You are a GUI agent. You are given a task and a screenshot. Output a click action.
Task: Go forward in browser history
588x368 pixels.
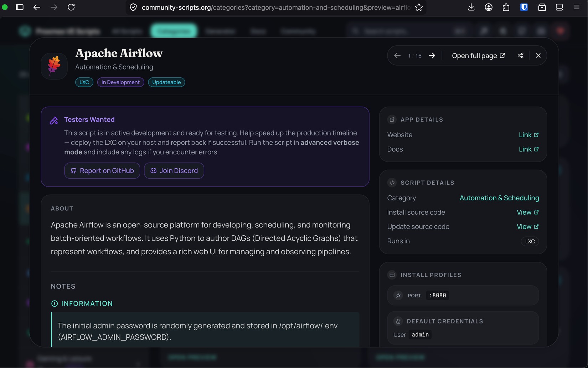point(54,7)
